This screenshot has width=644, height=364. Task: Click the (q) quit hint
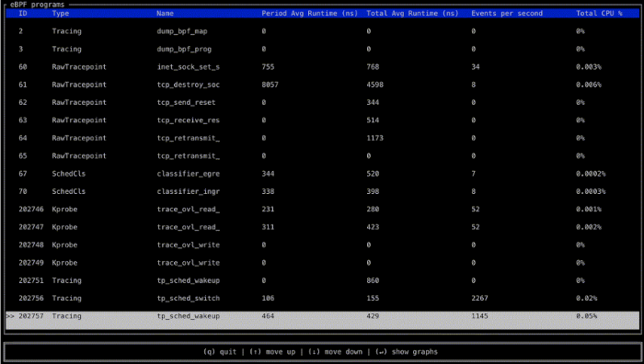coord(220,352)
